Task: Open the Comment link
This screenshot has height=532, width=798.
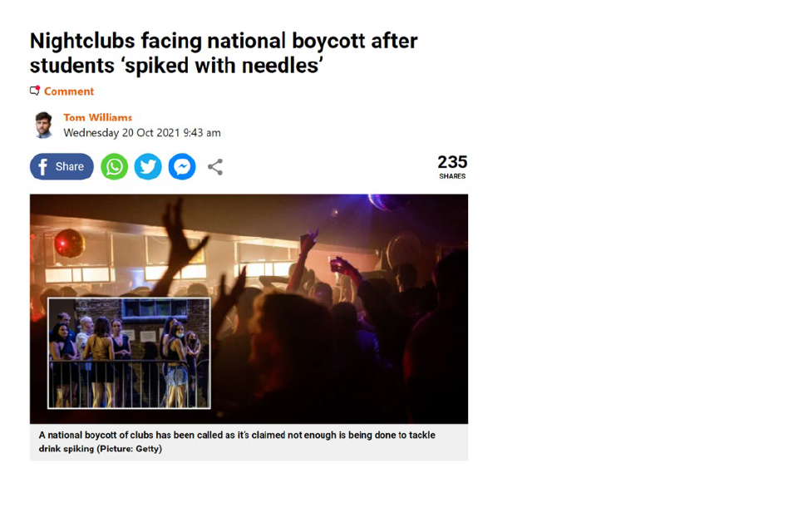Action: pos(69,91)
